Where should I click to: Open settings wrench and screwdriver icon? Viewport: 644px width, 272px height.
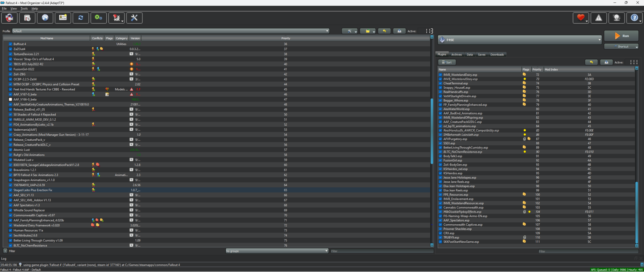click(134, 18)
